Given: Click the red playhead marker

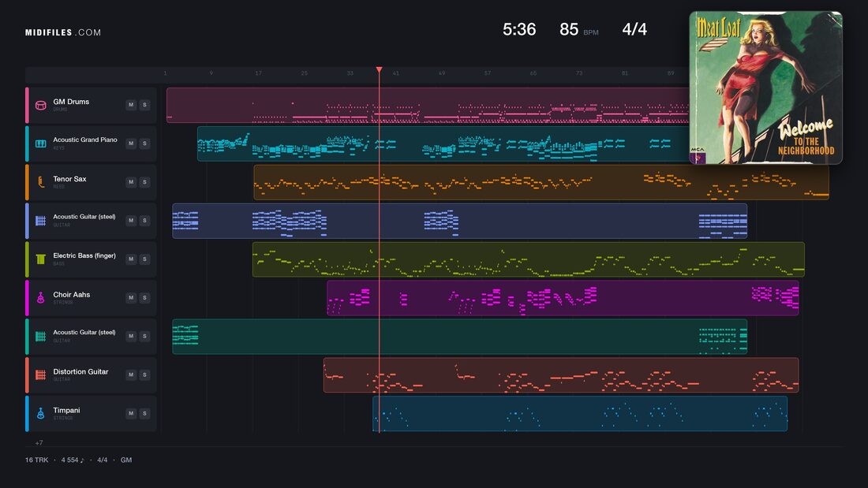Looking at the screenshot, I should tap(380, 69).
